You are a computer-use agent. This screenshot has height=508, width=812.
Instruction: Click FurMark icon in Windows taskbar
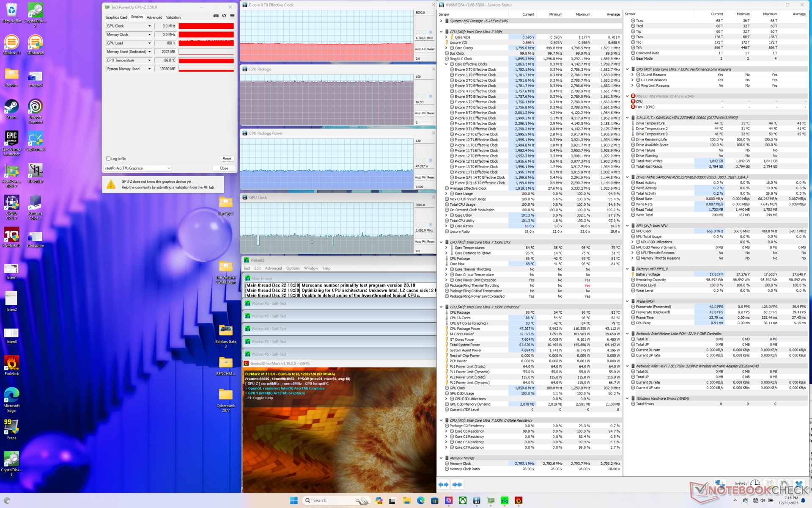pyautogui.click(x=518, y=500)
